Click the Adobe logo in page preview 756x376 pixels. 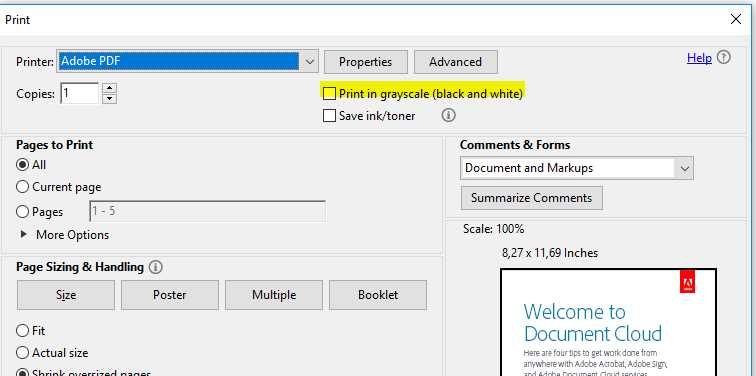(687, 282)
